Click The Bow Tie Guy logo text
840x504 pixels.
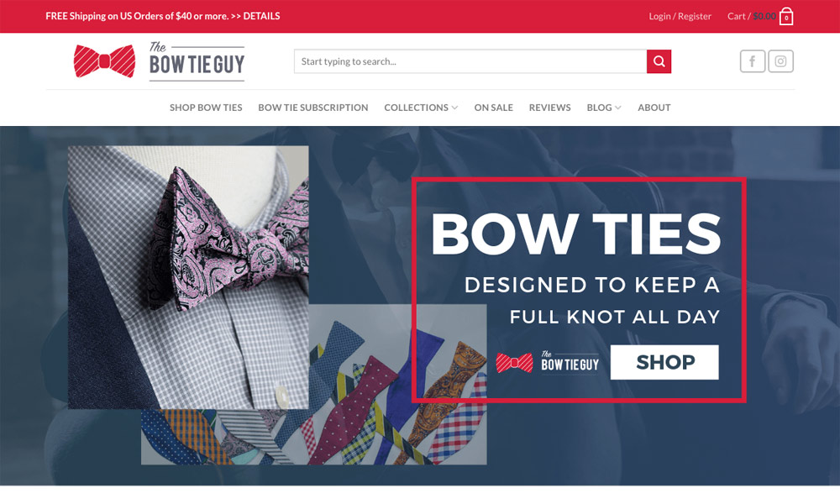click(x=197, y=61)
